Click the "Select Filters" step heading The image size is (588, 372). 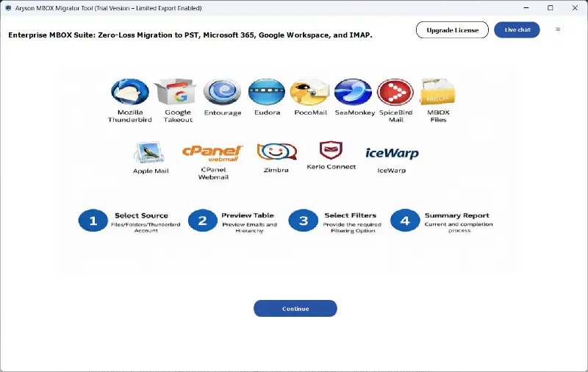(x=351, y=215)
